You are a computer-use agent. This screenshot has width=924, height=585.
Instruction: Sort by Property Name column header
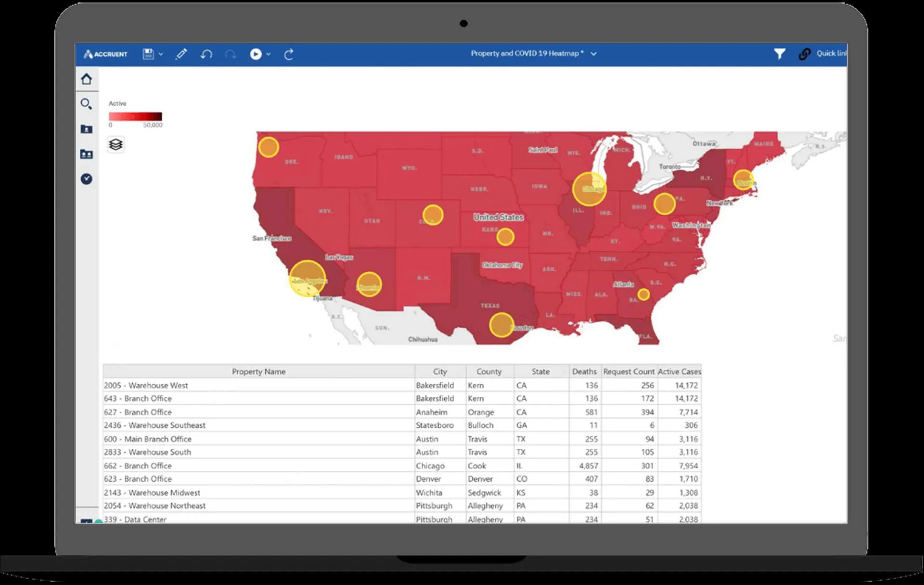(x=258, y=371)
